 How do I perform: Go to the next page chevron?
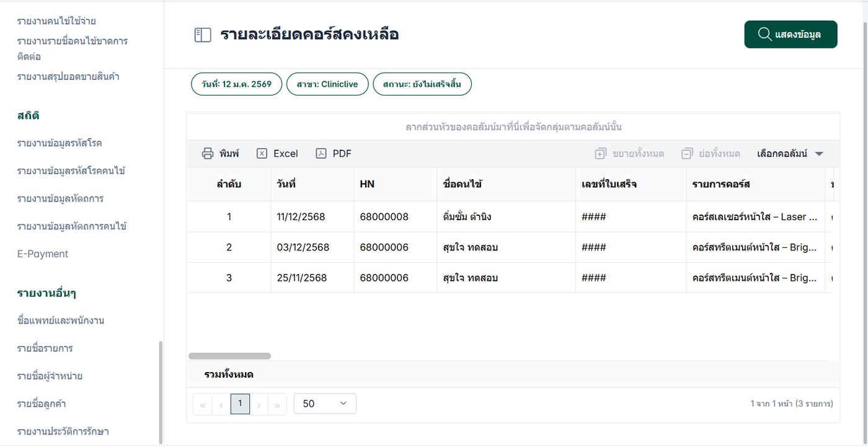coord(259,405)
